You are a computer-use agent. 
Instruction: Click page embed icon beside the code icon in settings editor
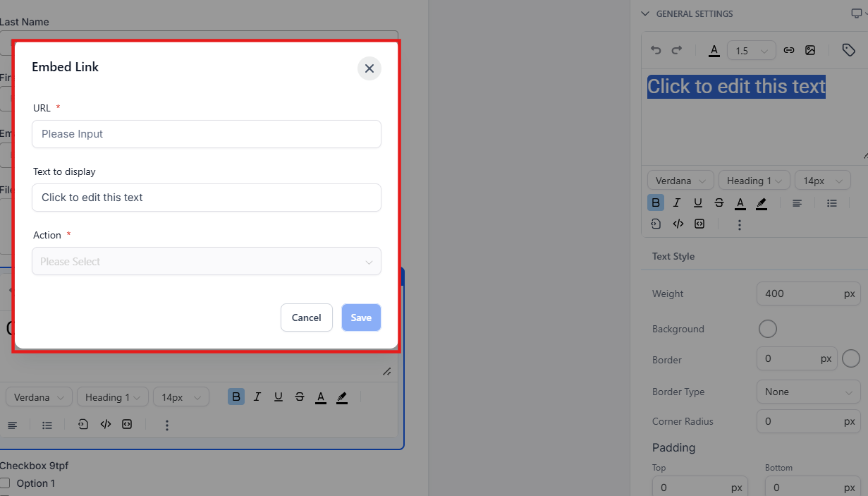(x=656, y=224)
